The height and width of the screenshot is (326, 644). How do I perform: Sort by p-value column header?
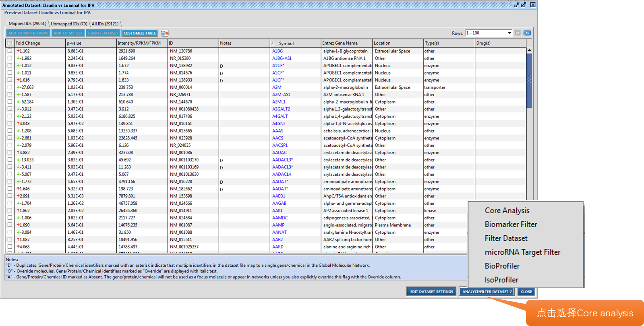pos(91,43)
